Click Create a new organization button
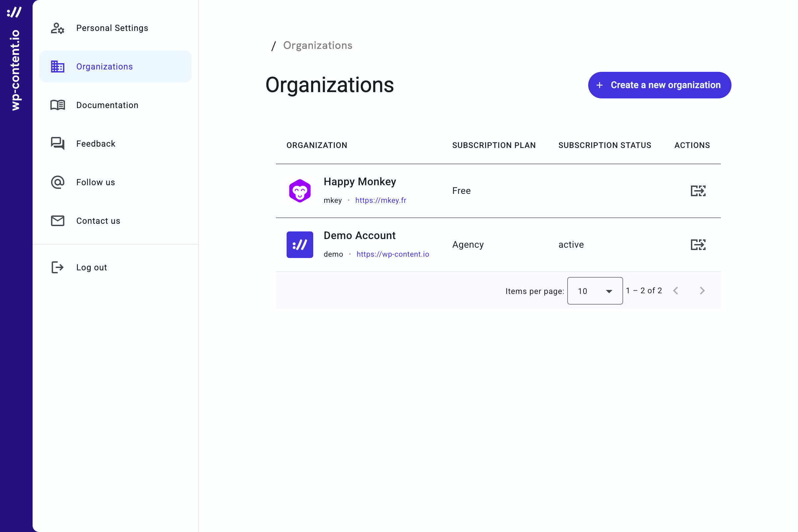The height and width of the screenshot is (532, 798). (x=659, y=85)
